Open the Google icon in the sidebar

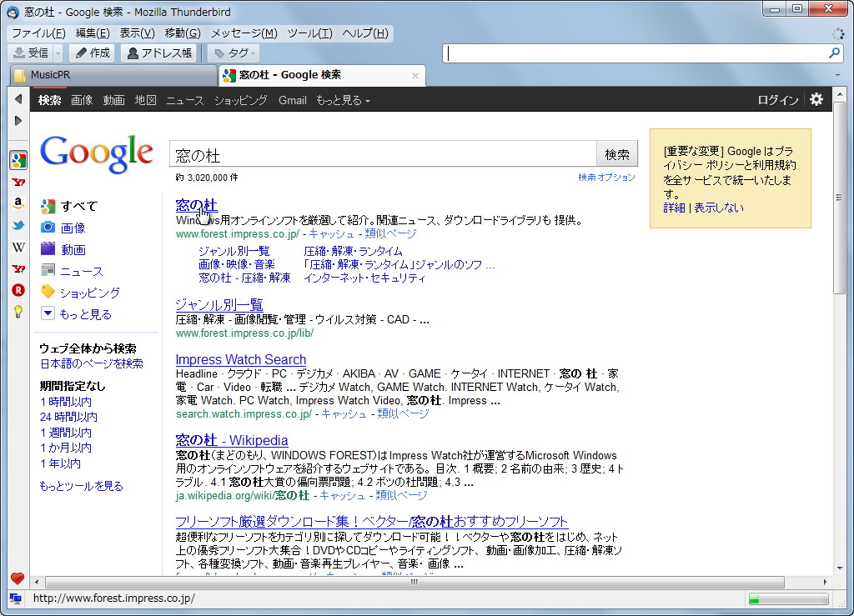[x=18, y=161]
